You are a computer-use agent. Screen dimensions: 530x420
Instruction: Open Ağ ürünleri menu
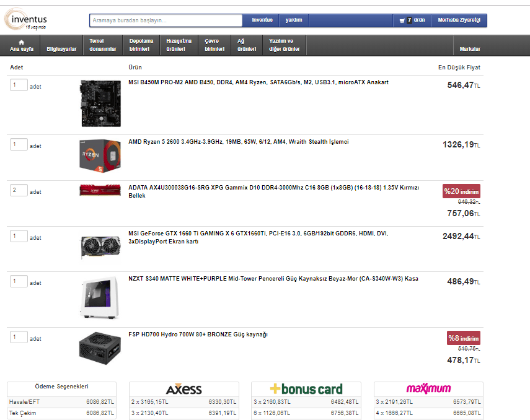[x=247, y=45]
